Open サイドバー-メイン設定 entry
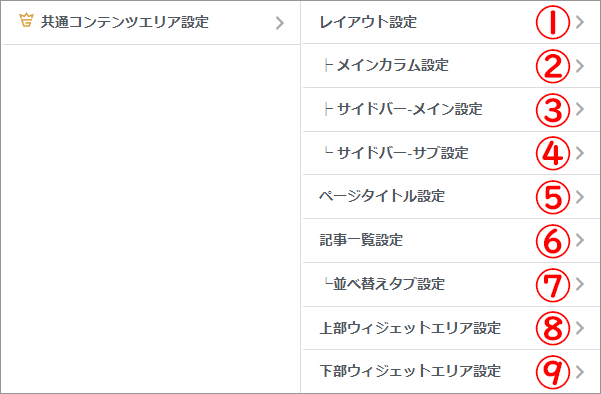The width and height of the screenshot is (601, 394). [x=451, y=109]
